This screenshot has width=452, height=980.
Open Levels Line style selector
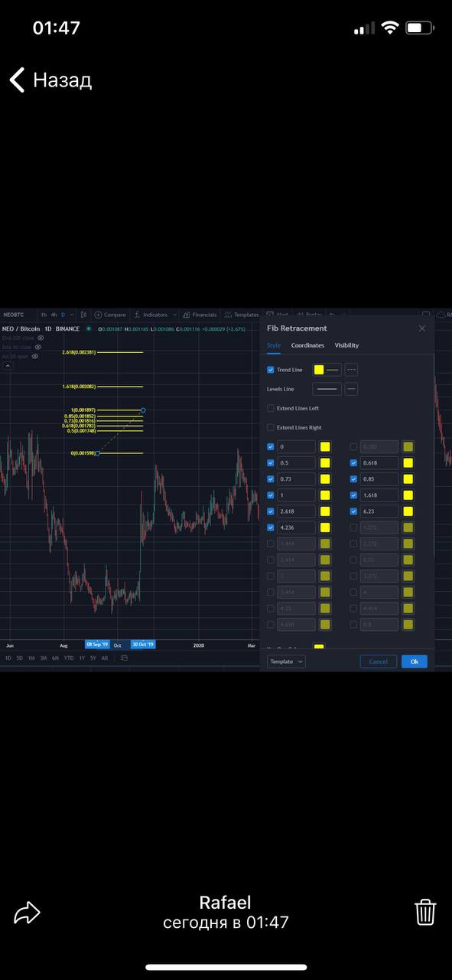pos(327,389)
